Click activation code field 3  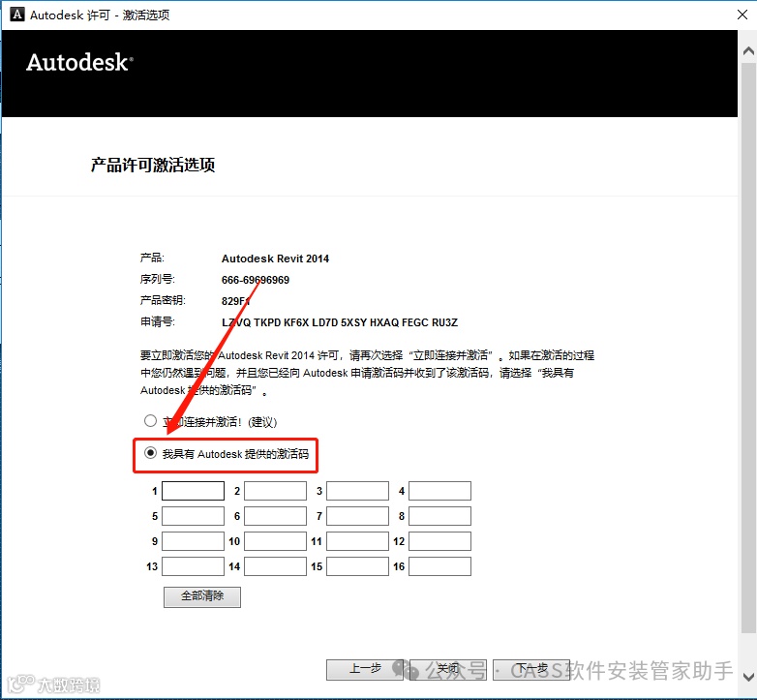(357, 491)
